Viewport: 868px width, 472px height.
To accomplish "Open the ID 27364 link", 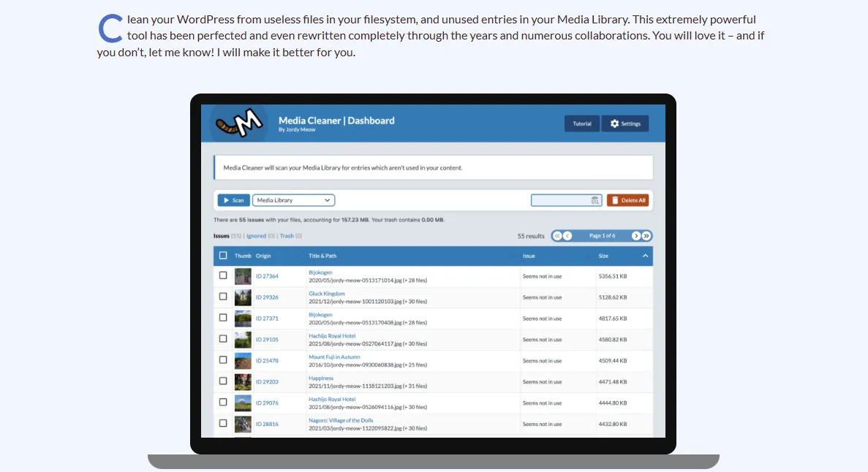I will click(267, 276).
